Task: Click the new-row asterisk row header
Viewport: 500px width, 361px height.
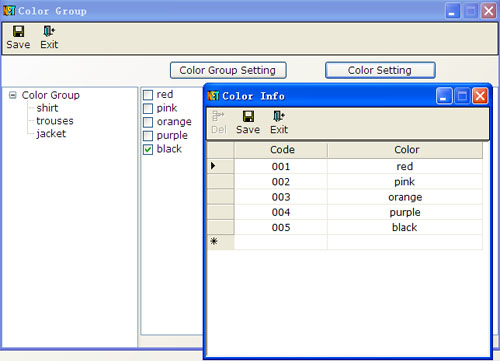Action: pos(220,242)
